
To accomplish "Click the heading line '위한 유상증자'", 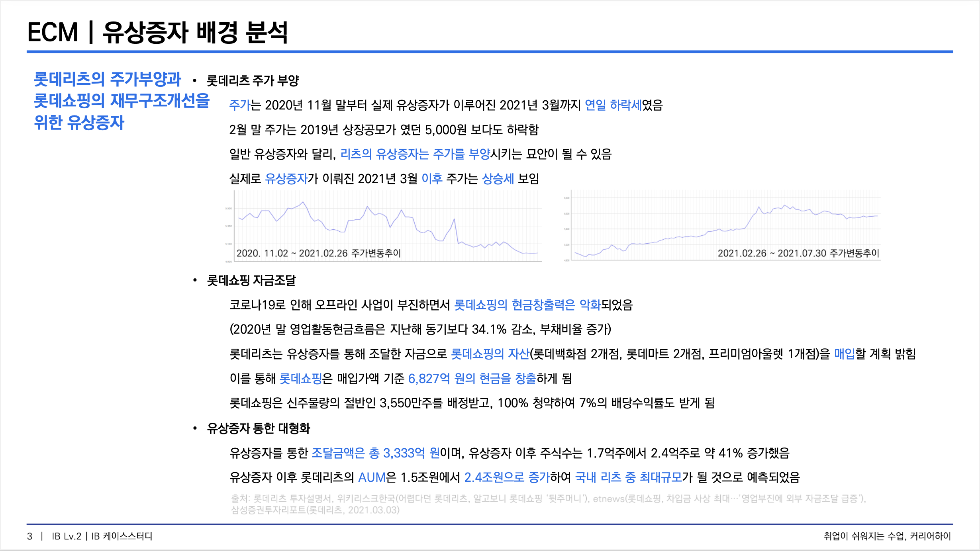I will (x=79, y=122).
